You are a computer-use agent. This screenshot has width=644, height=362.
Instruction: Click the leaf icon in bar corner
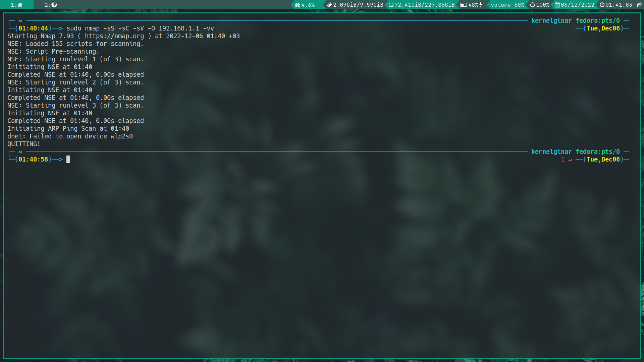[x=639, y=5]
